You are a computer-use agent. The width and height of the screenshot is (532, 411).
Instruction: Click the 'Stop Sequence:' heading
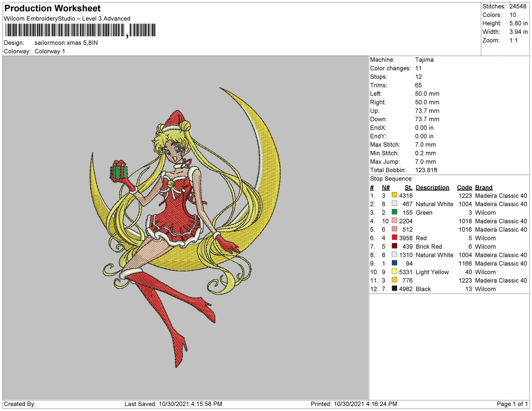pyautogui.click(x=391, y=178)
